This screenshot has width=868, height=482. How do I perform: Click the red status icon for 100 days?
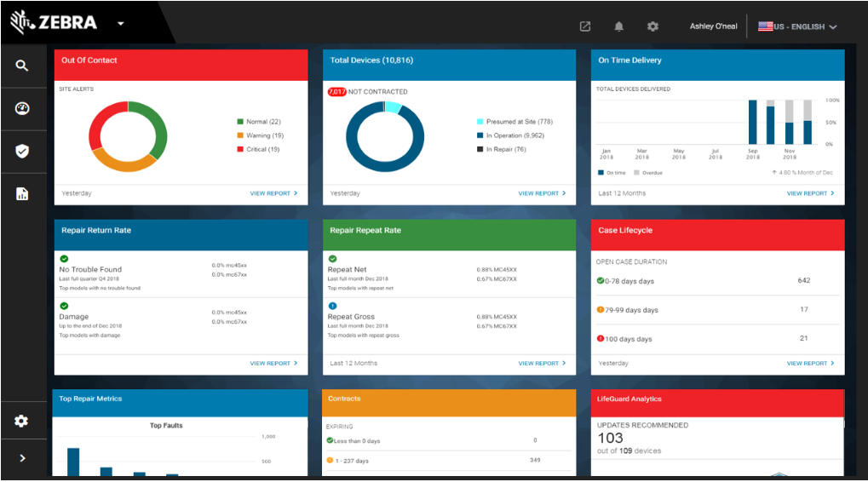(x=600, y=338)
